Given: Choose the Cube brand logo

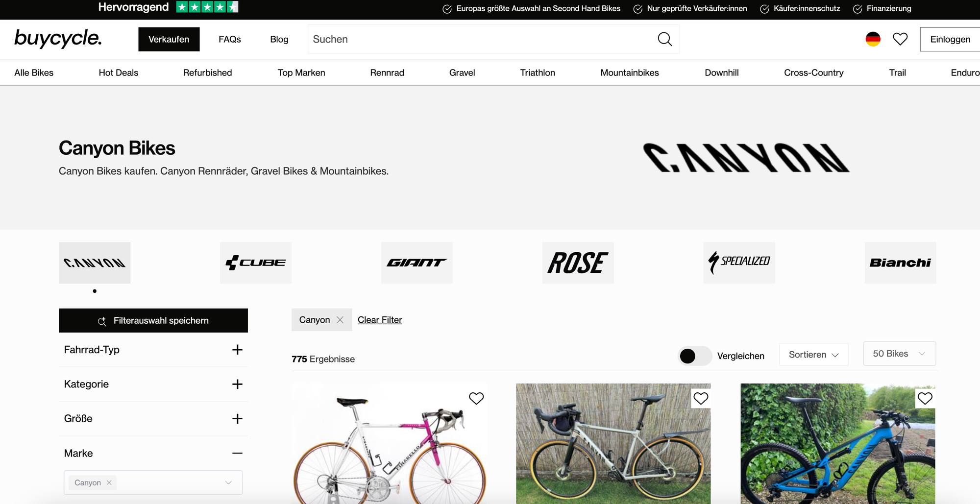Looking at the screenshot, I should point(256,263).
